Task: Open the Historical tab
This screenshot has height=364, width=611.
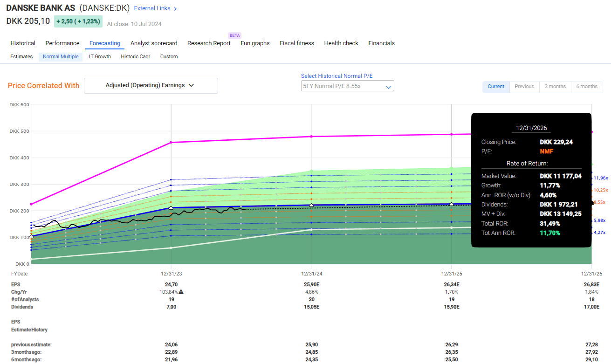Action: click(22, 43)
